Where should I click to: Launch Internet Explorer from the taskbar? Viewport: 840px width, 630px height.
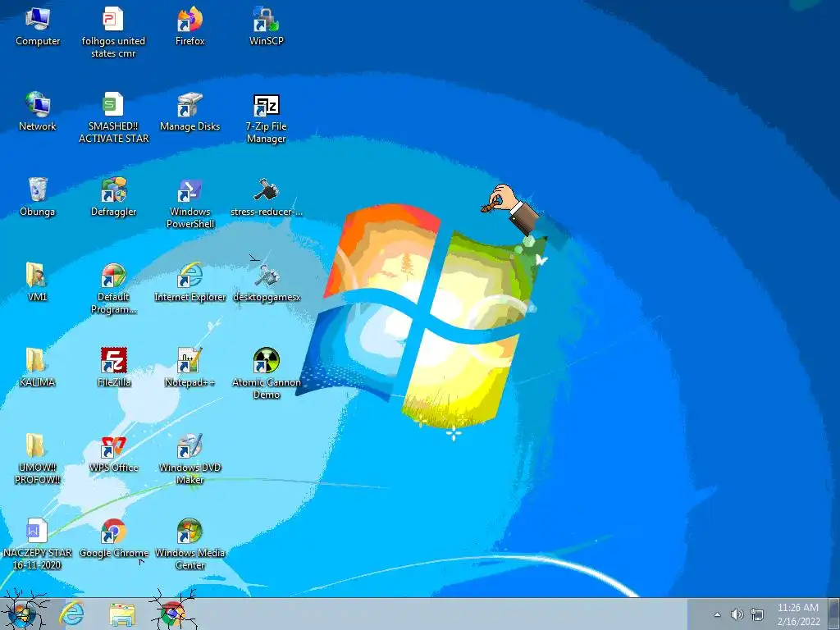[x=72, y=614]
